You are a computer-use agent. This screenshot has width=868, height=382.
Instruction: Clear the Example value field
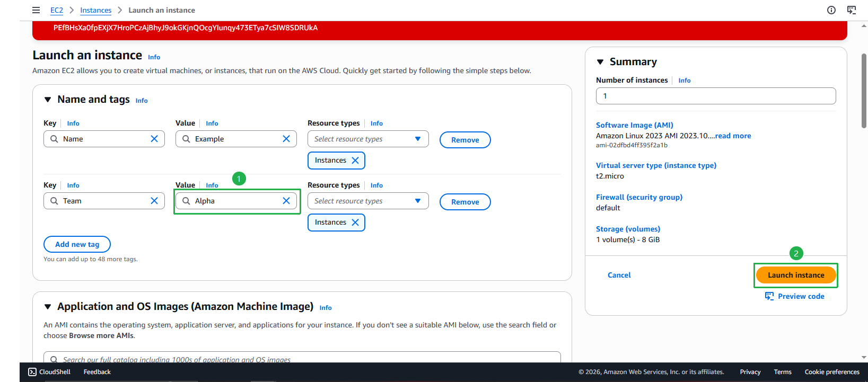(x=286, y=139)
